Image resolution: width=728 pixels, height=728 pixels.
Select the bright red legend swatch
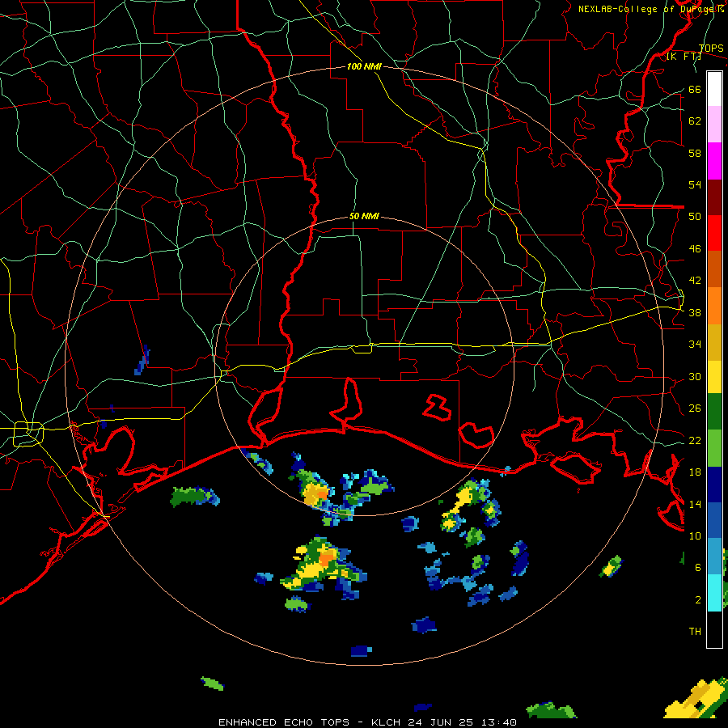(714, 233)
